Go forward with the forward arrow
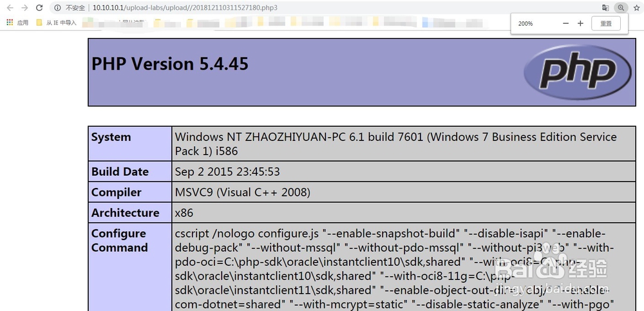Image resolution: width=644 pixels, height=311 pixels. pos(24,7)
